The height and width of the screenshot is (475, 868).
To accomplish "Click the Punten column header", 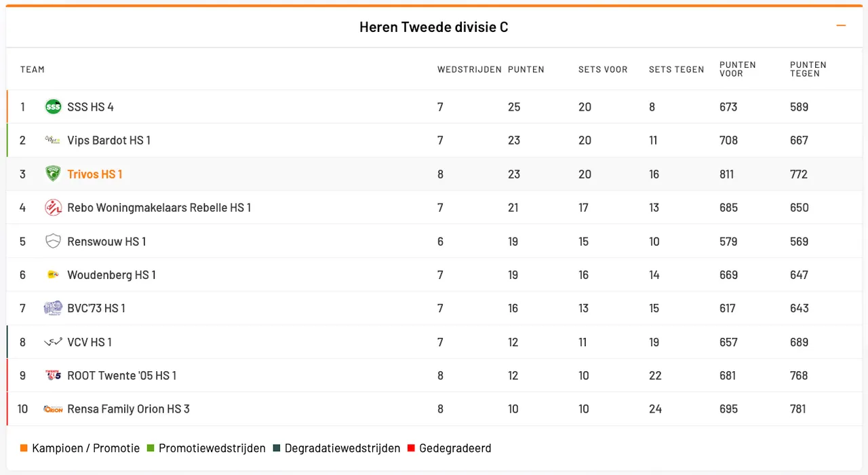I will pyautogui.click(x=526, y=69).
